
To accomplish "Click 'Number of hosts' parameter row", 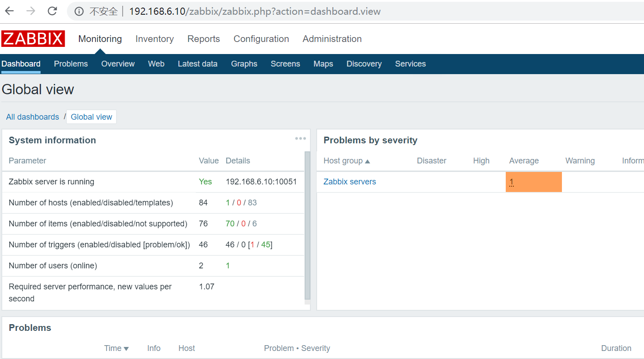I will click(x=153, y=203).
